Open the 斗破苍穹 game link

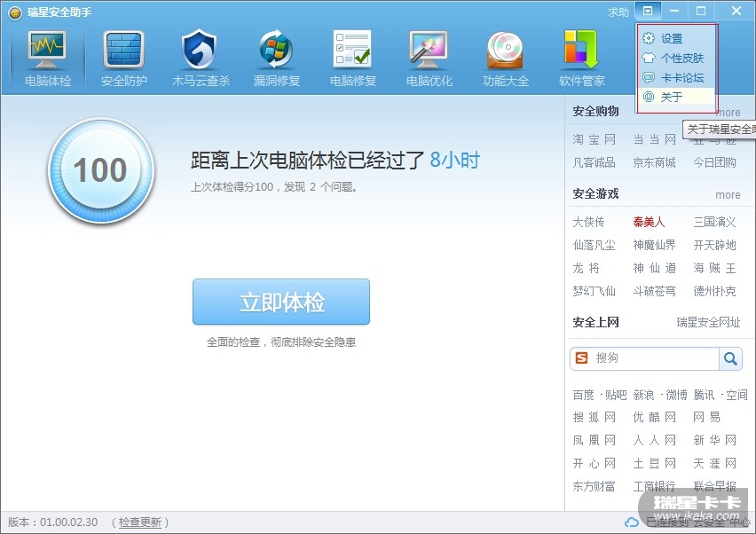pos(654,291)
